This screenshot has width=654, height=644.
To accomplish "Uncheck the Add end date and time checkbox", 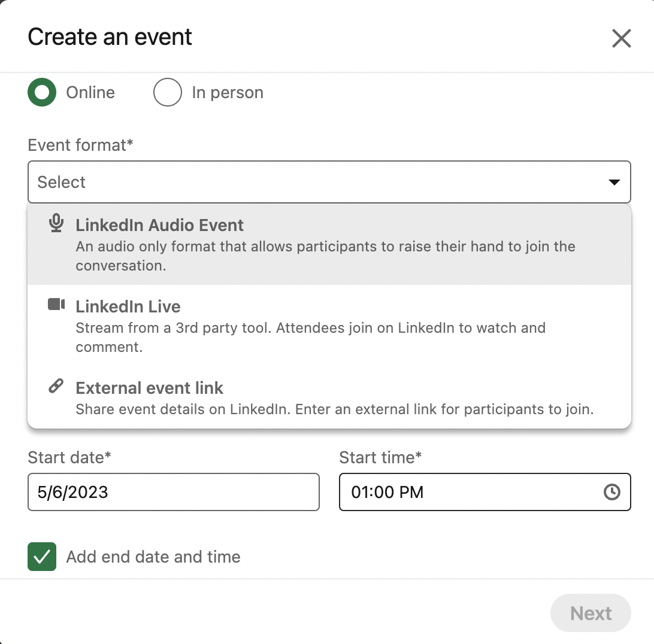I will click(42, 557).
